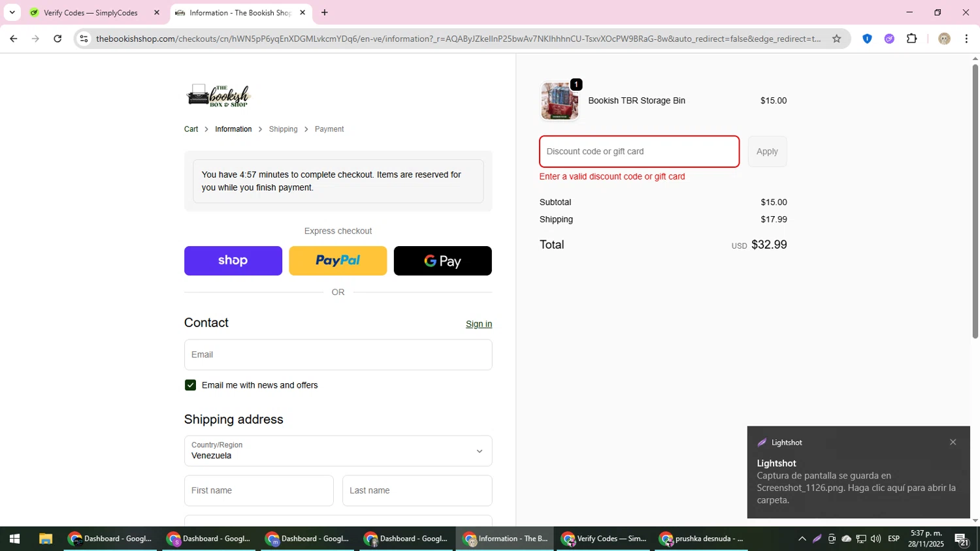Image resolution: width=980 pixels, height=551 pixels.
Task: Change the ESP input language
Action: click(894, 539)
